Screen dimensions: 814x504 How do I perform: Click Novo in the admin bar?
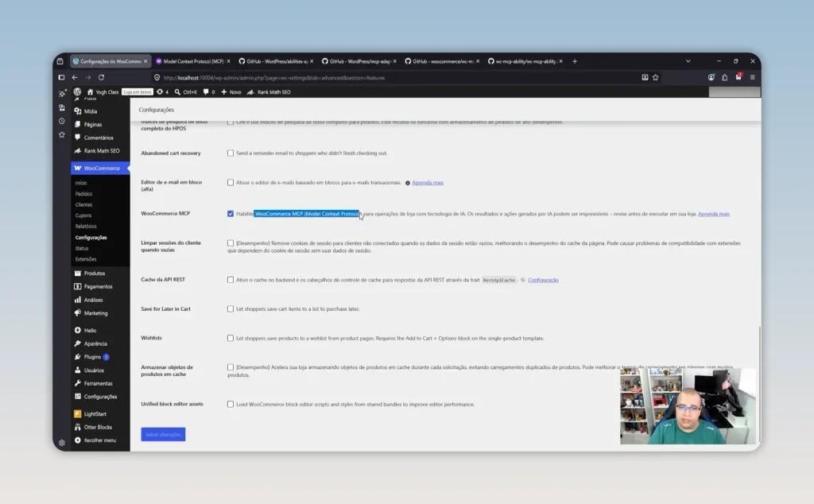(x=231, y=92)
